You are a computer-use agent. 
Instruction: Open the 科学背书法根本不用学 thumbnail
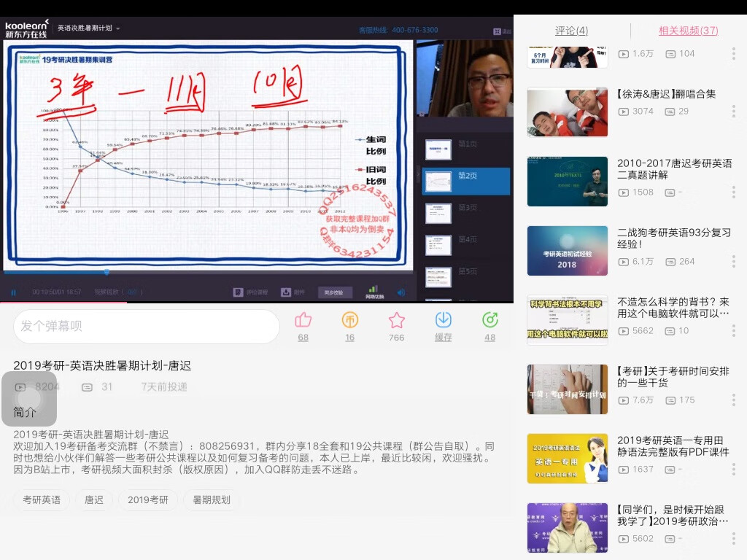click(568, 320)
